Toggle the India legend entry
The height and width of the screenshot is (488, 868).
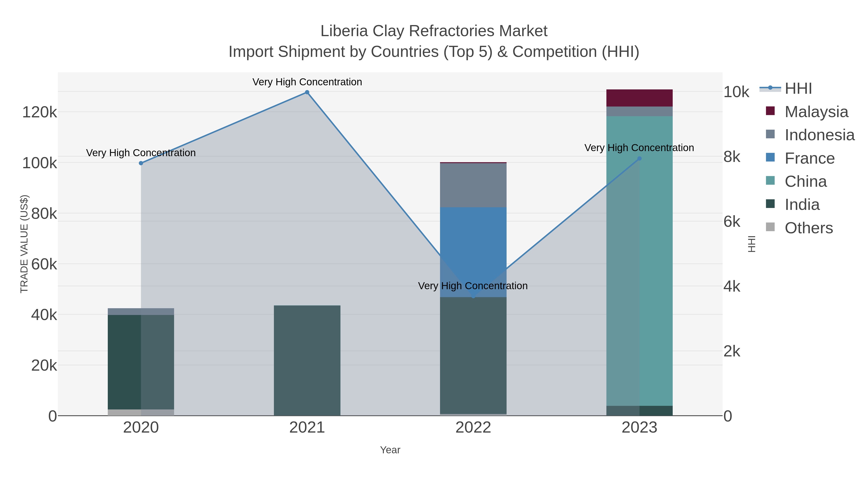point(793,204)
